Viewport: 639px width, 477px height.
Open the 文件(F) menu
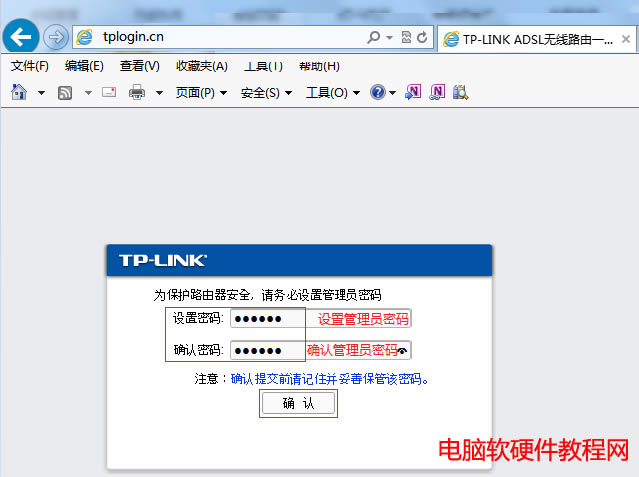coord(29,66)
